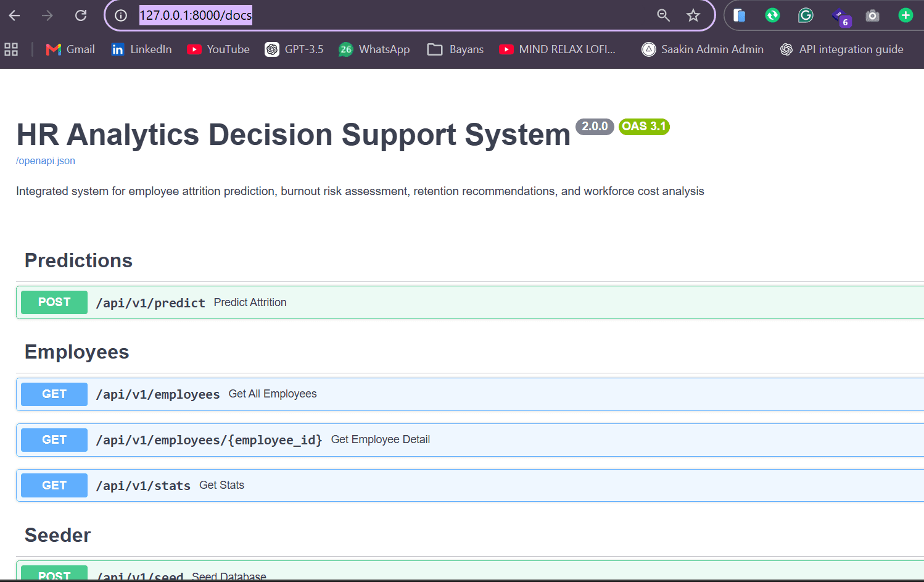Click the green plus extension icon
This screenshot has width=924, height=582.
pos(905,15)
